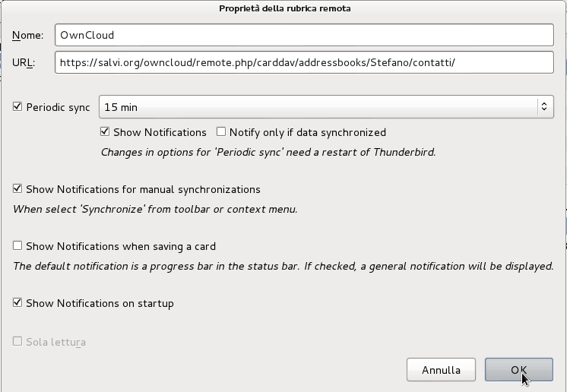Click the 'Periodic sync' label text

click(58, 107)
